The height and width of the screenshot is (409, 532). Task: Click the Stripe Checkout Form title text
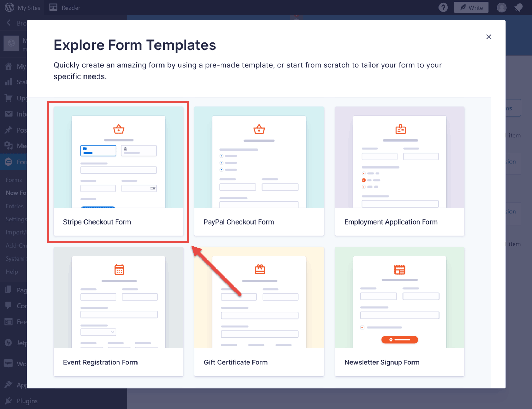pyautogui.click(x=97, y=222)
